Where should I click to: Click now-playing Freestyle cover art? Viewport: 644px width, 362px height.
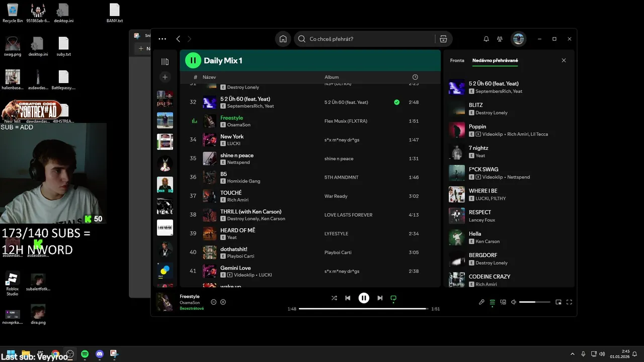165,302
